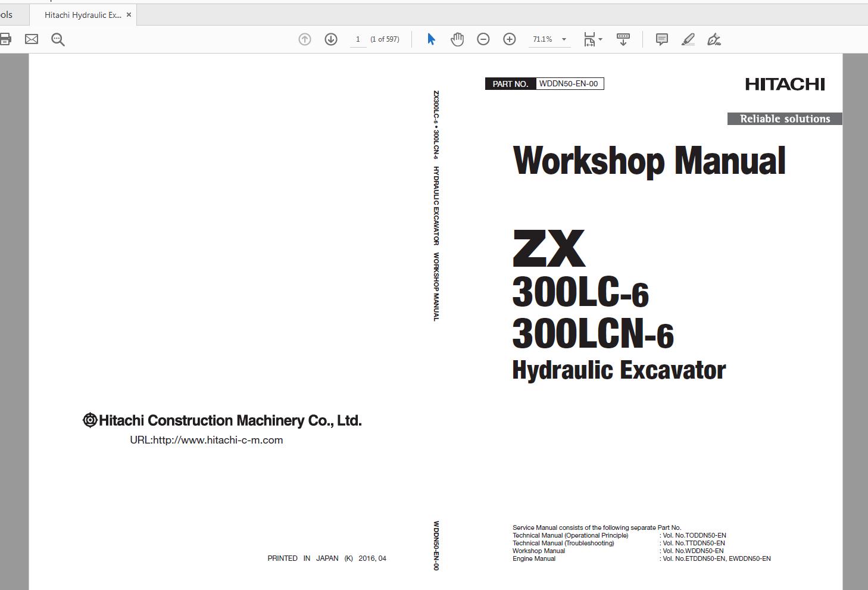Click inside the page number field
Viewport: 868px width, 590px height.
click(x=358, y=39)
